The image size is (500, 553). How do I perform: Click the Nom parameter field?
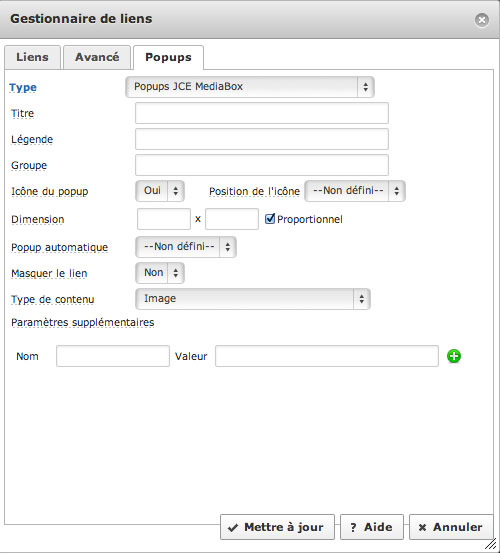(x=113, y=356)
